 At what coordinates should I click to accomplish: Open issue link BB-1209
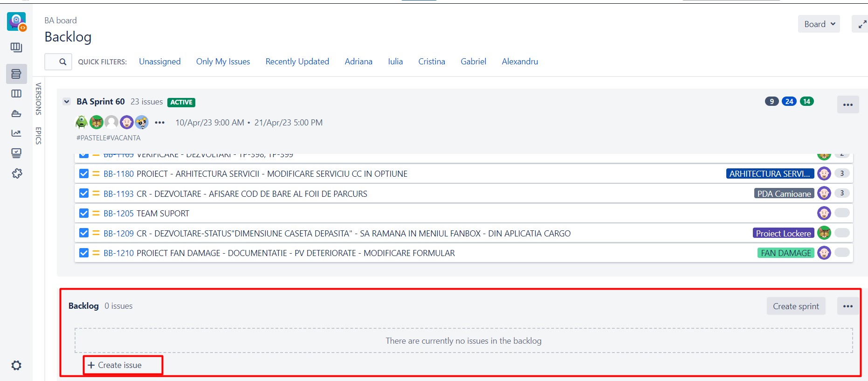[x=118, y=234]
